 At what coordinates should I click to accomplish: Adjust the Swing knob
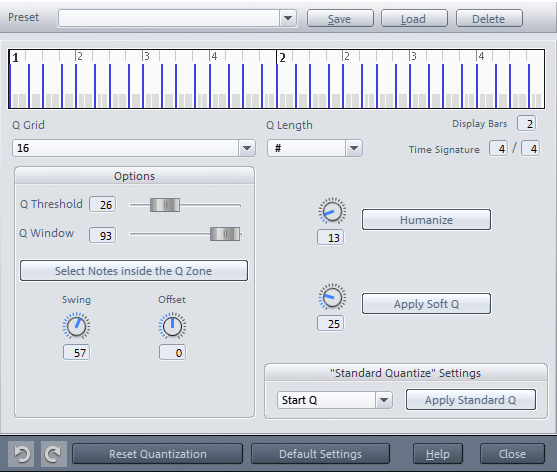point(76,326)
